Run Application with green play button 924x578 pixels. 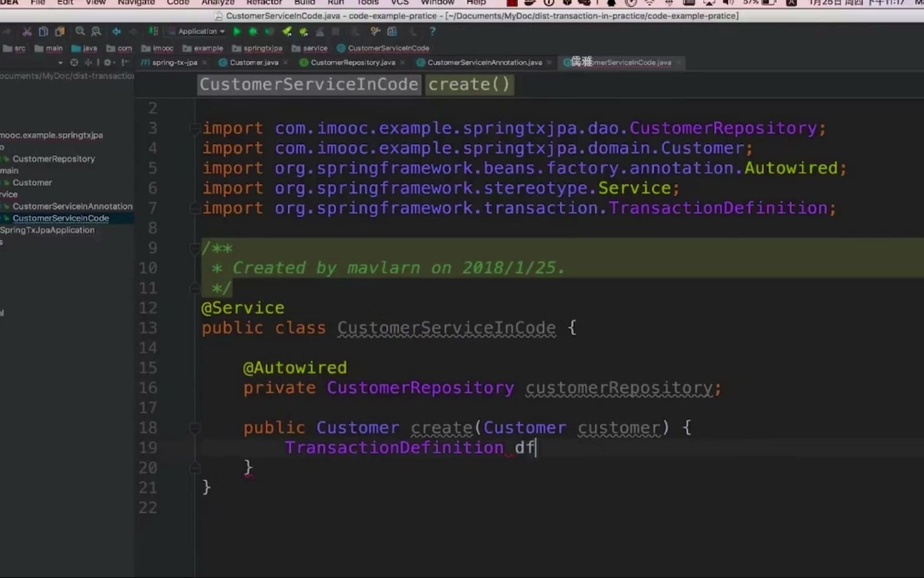click(x=237, y=32)
